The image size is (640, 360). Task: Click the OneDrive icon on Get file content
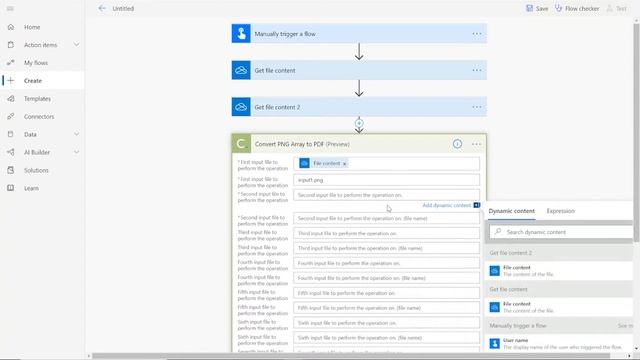click(x=241, y=70)
